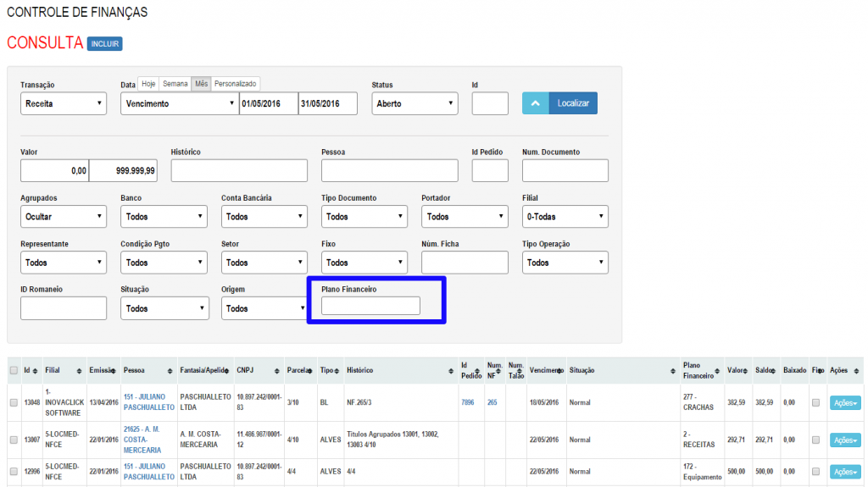Open the Transação dropdown showing Receita

click(64, 104)
